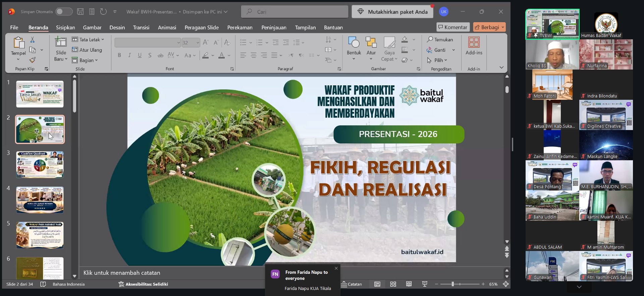Click Atur Ulang reset button

87,50
